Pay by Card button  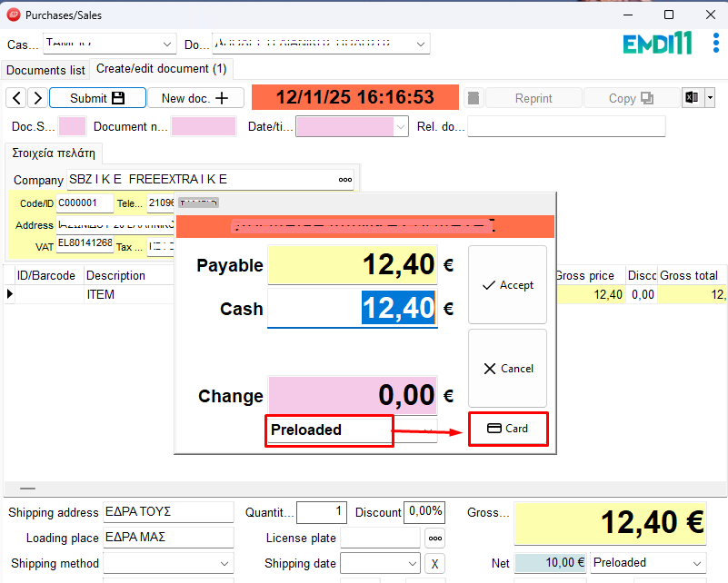tap(508, 429)
